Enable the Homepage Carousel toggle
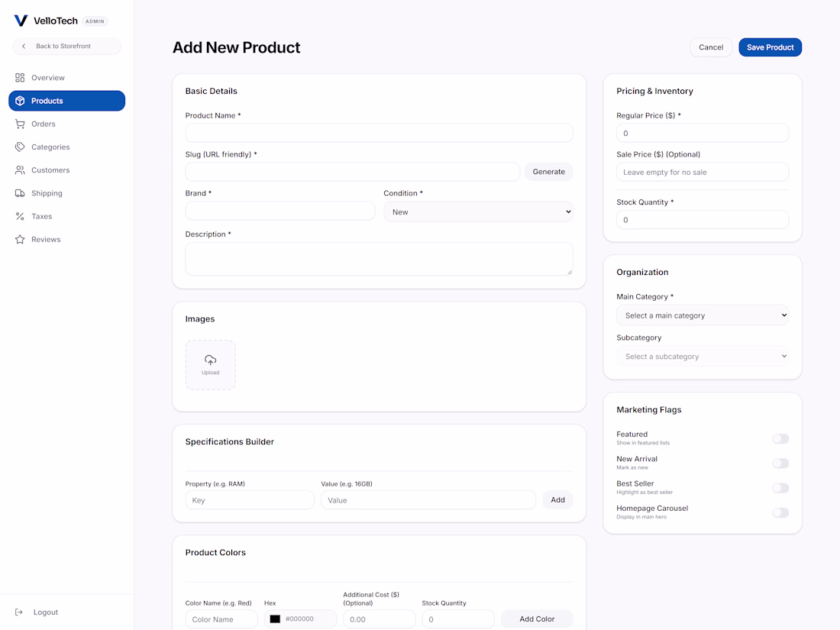This screenshot has width=840, height=630. point(780,512)
